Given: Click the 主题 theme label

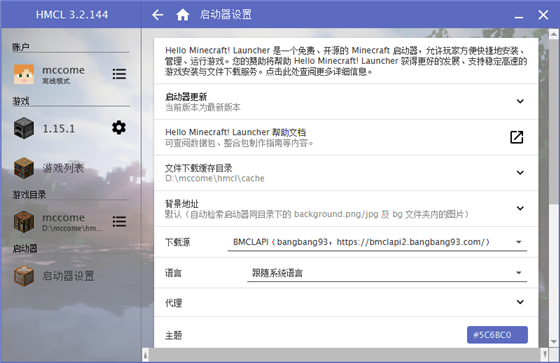Looking at the screenshot, I should point(174,335).
